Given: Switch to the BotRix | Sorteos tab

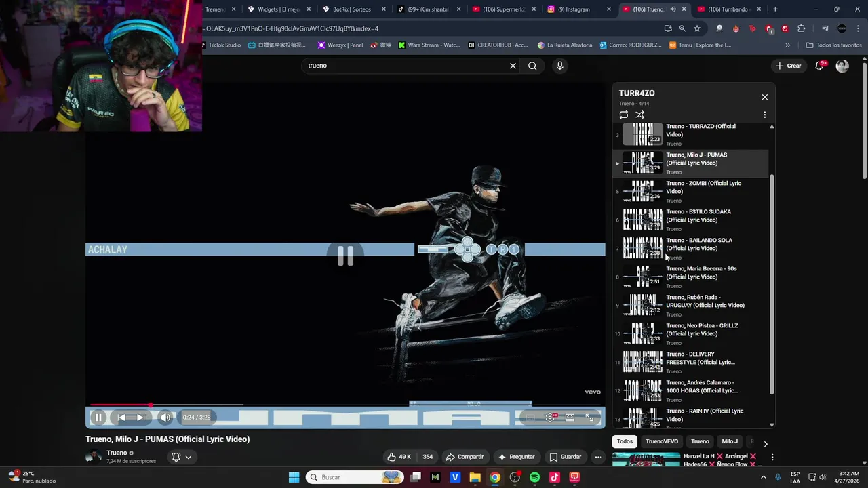Looking at the screenshot, I should 351,9.
